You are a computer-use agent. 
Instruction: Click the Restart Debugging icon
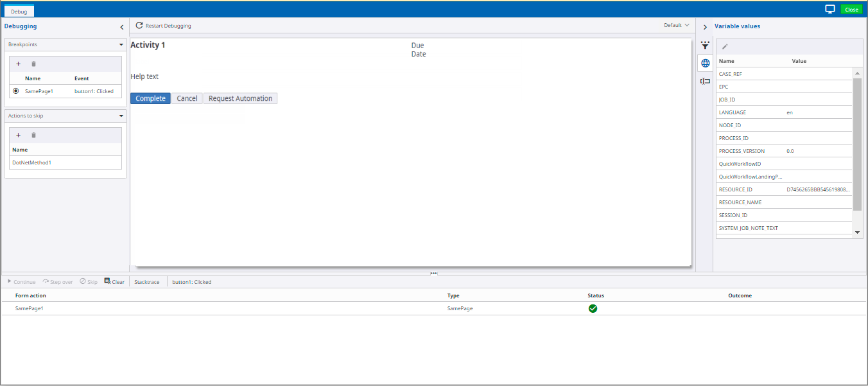(139, 26)
